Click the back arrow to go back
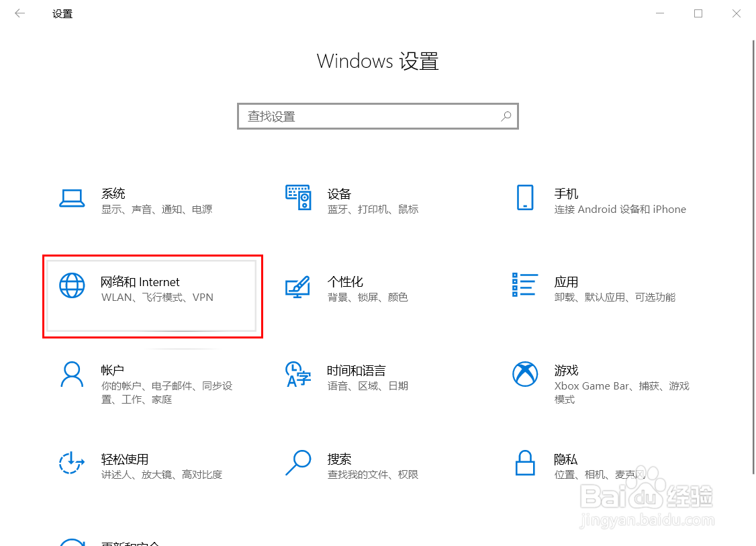The height and width of the screenshot is (546, 756). point(19,13)
